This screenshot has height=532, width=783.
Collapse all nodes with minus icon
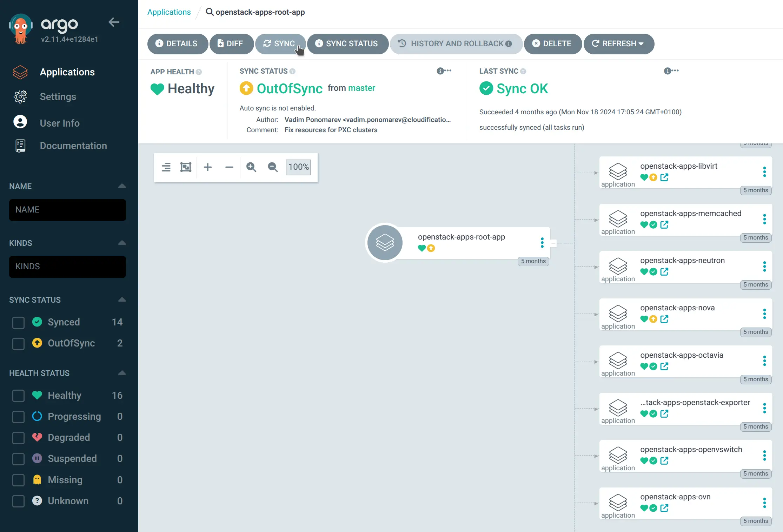pos(229,167)
